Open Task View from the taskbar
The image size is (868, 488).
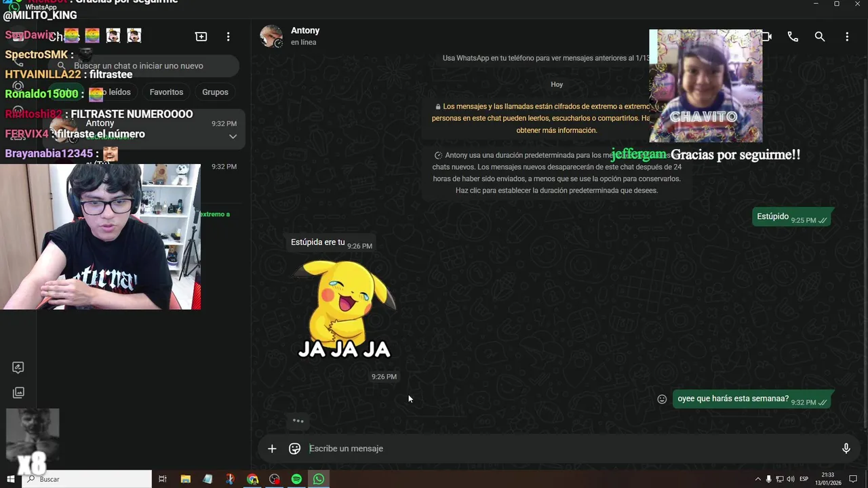coord(163,479)
